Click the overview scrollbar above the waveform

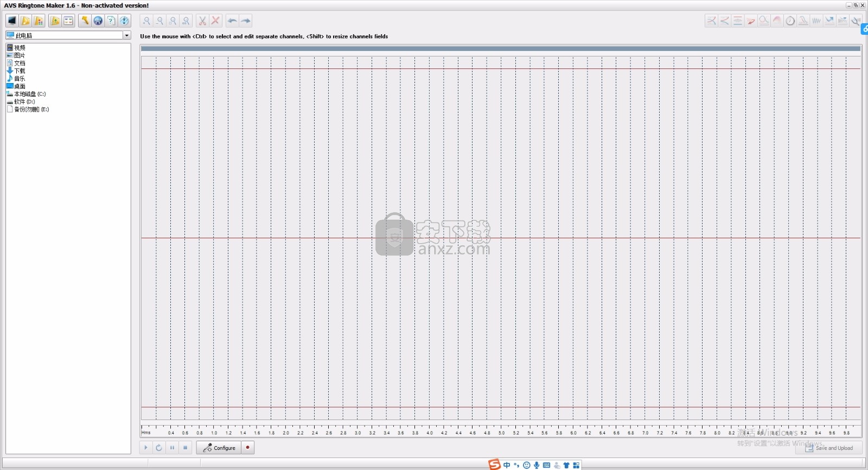501,49
